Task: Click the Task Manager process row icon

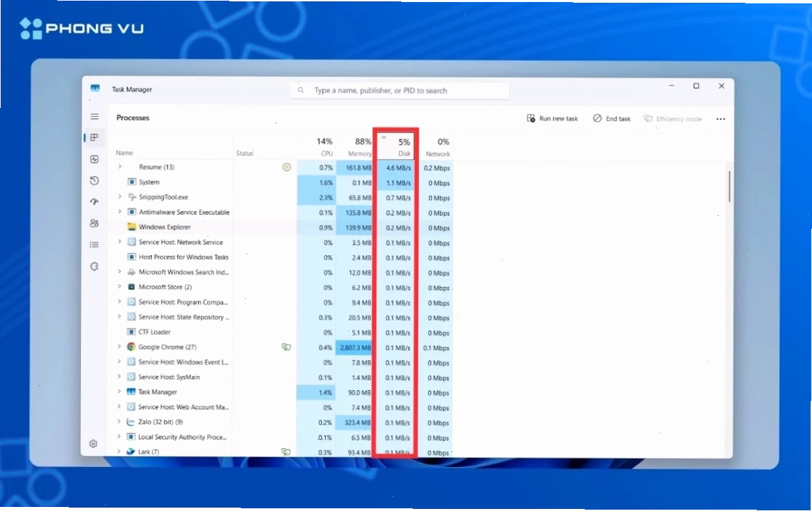Action: coord(132,392)
